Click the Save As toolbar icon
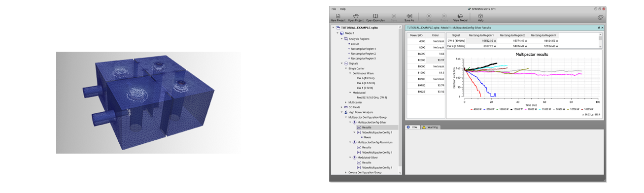Image resolution: width=644 pixels, height=193 pixels. coord(409,16)
